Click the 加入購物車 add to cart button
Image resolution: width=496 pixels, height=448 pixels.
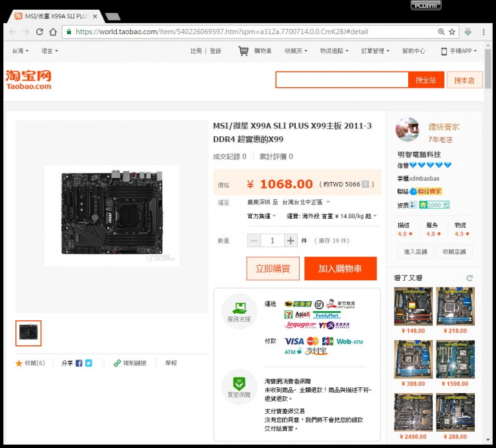pyautogui.click(x=340, y=269)
